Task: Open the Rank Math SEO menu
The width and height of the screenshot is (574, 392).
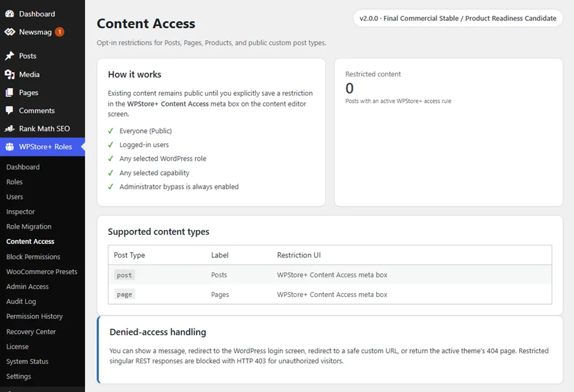Action: (x=43, y=129)
